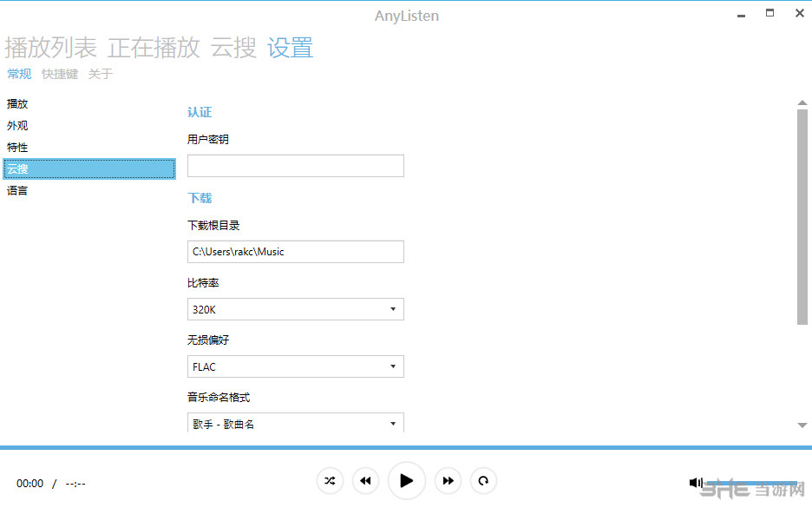Adjust the volume slider
812x508 pixels.
click(x=752, y=483)
